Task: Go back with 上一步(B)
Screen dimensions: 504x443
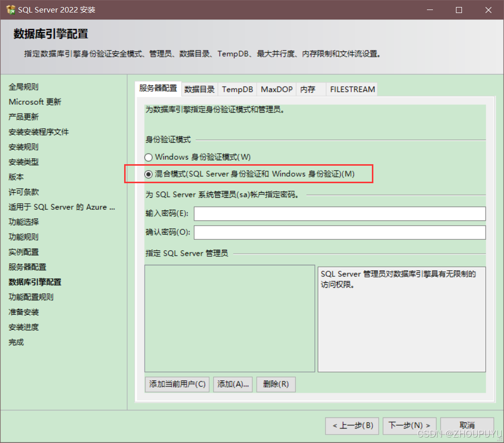Action: point(352,426)
